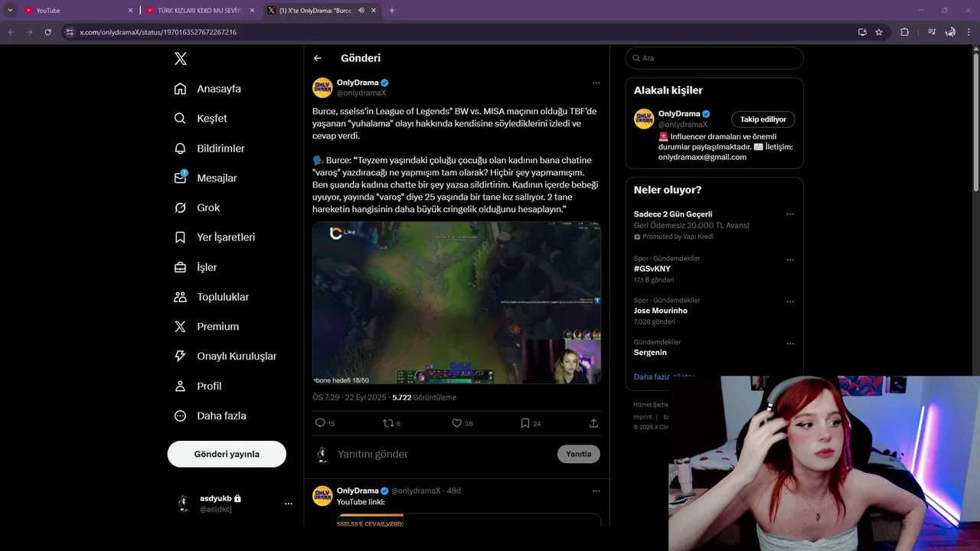Viewport: 980px width, 551px height.
Task: Open options for Yapı Kredi promoted trend
Action: (790, 214)
